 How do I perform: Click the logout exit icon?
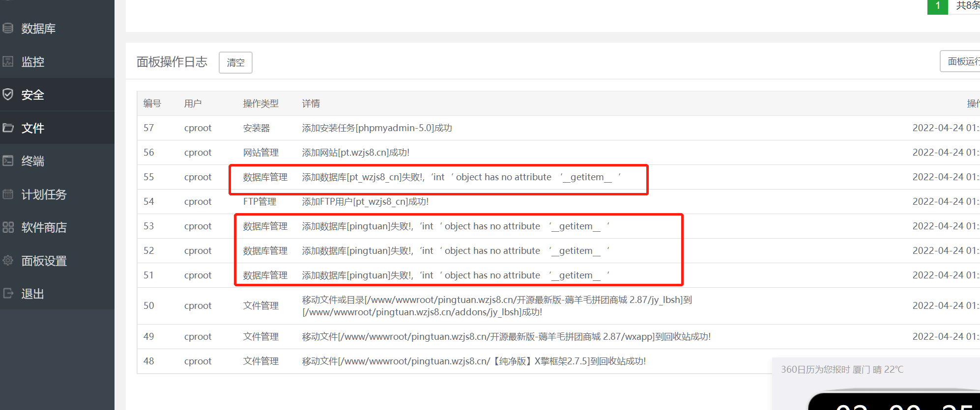pos(8,294)
